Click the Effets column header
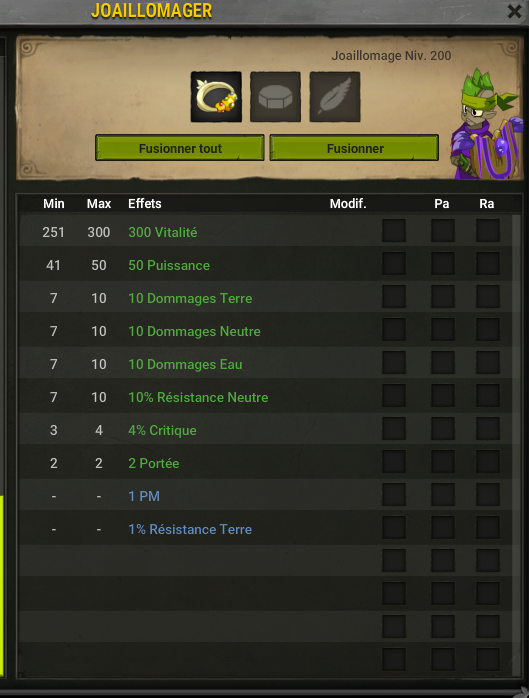529x698 pixels. click(145, 203)
